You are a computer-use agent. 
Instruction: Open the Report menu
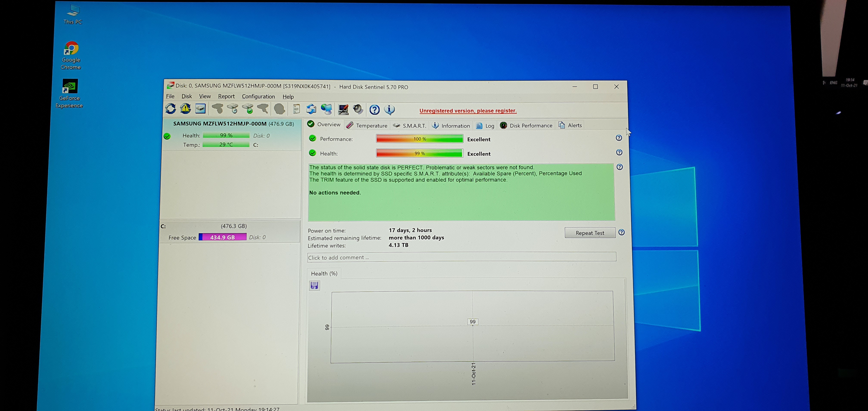point(226,97)
